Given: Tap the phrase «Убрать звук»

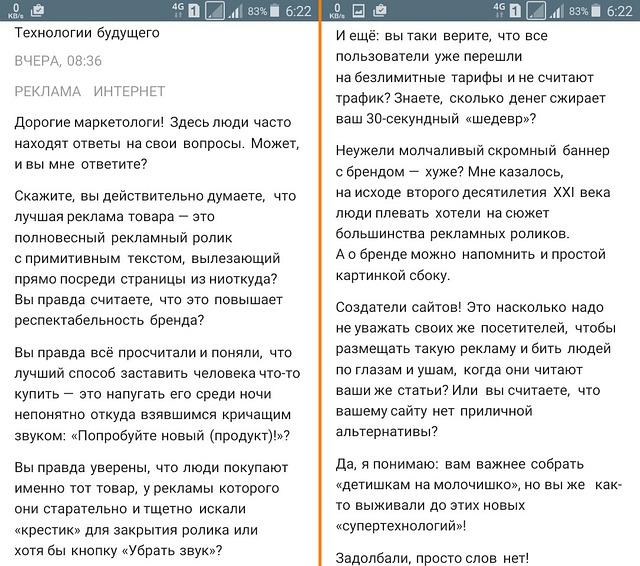Looking at the screenshot, I should coord(169,550).
